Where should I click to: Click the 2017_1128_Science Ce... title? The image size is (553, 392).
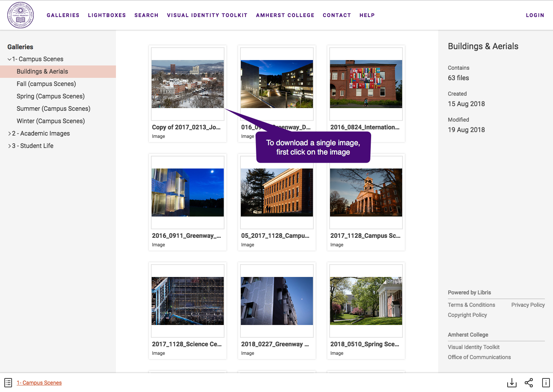tap(187, 344)
